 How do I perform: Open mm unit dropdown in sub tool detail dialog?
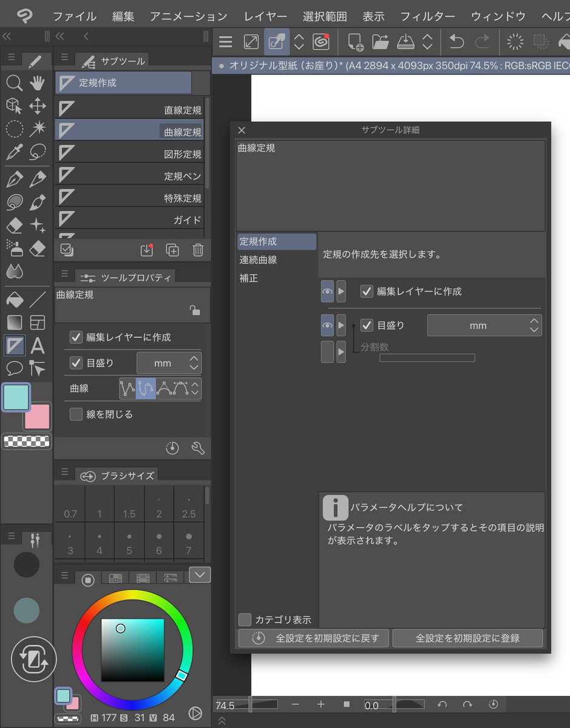(x=485, y=325)
